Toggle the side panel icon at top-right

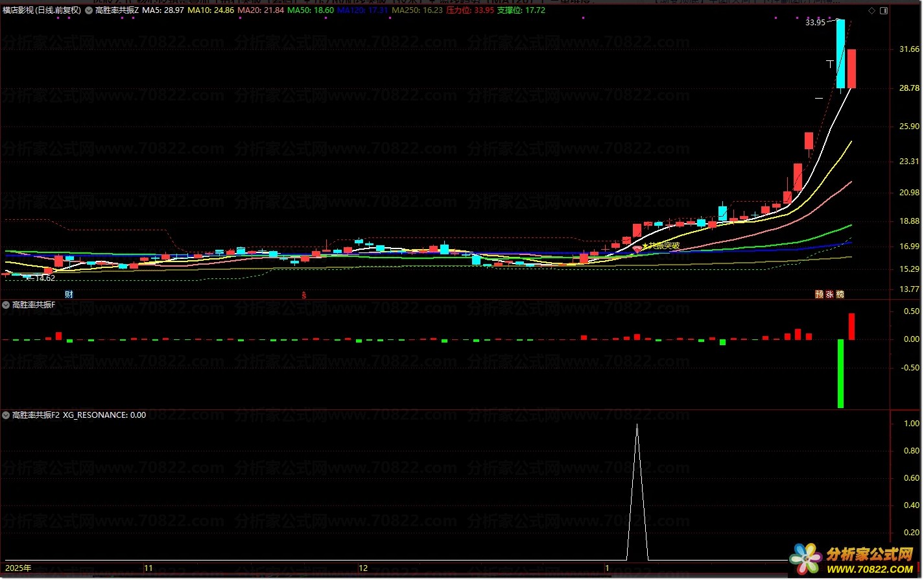point(883,10)
